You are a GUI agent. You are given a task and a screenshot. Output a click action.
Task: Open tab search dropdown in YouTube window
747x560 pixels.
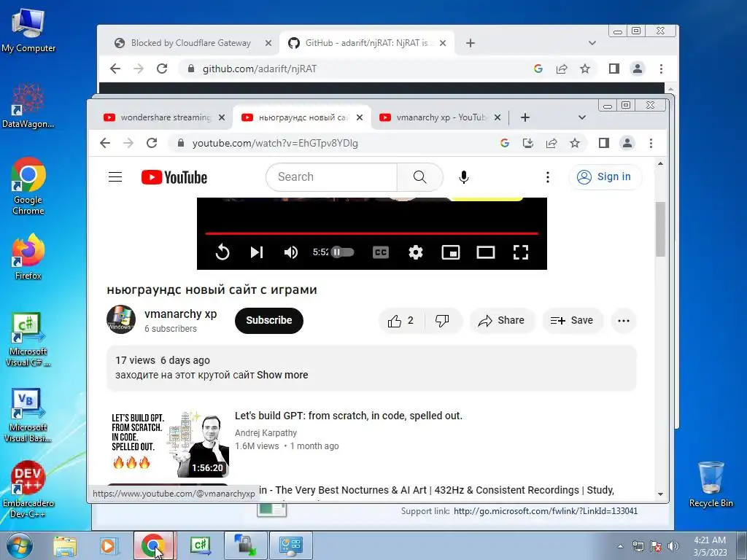581,117
